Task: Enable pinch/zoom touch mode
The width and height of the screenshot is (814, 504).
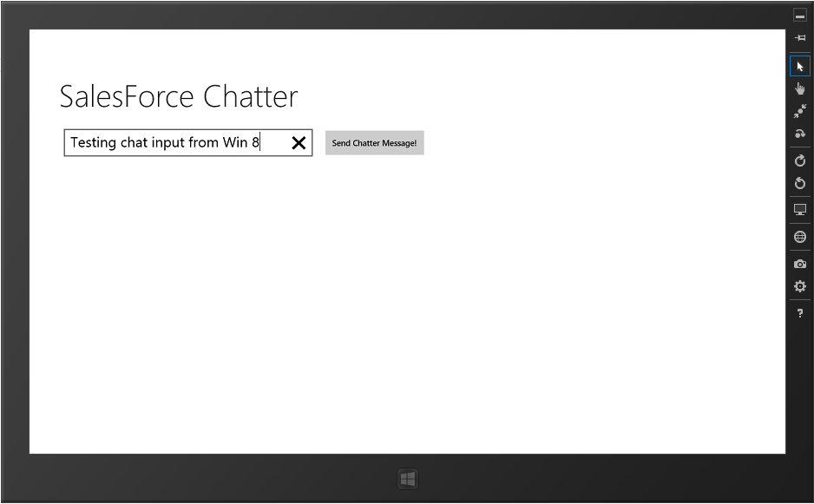Action: tap(800, 111)
